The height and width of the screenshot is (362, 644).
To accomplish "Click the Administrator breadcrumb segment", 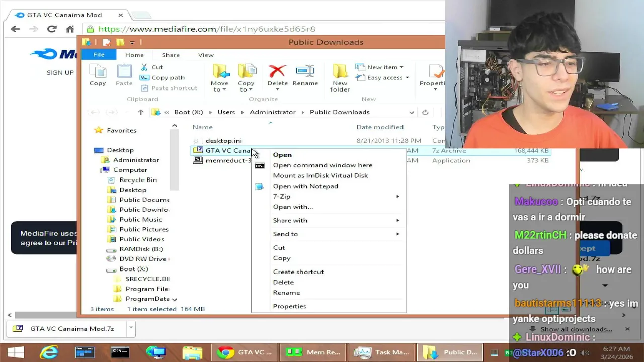I will click(272, 112).
